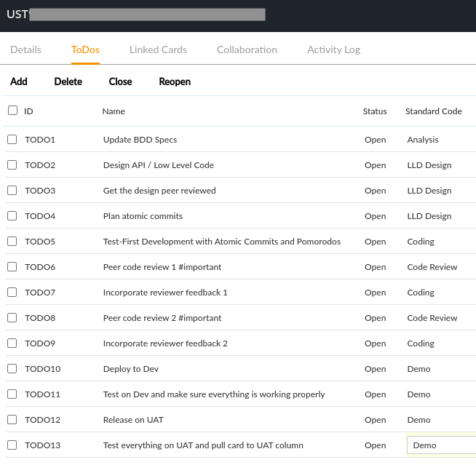Open the Details tab

coord(25,49)
